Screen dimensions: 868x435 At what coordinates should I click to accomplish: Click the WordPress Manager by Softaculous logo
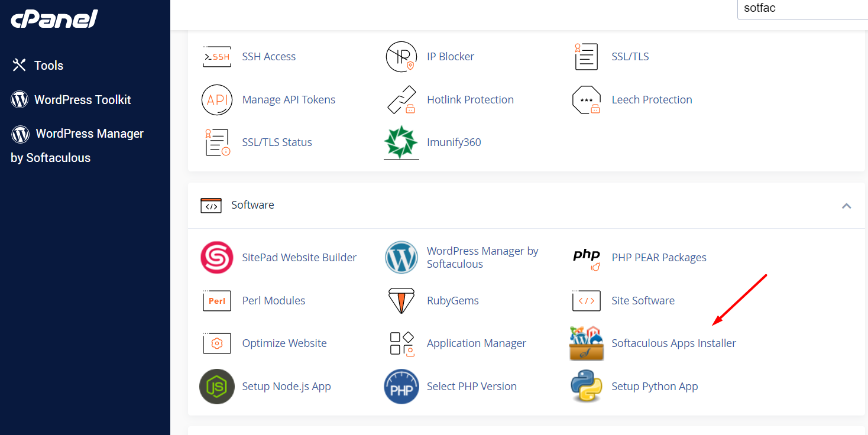[x=401, y=258]
